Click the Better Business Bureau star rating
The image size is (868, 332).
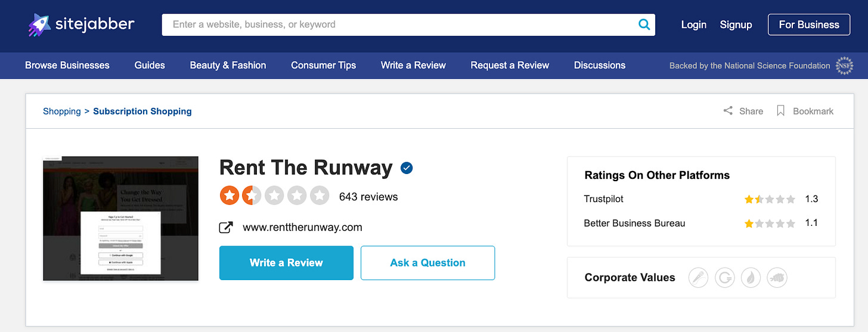[x=770, y=224]
